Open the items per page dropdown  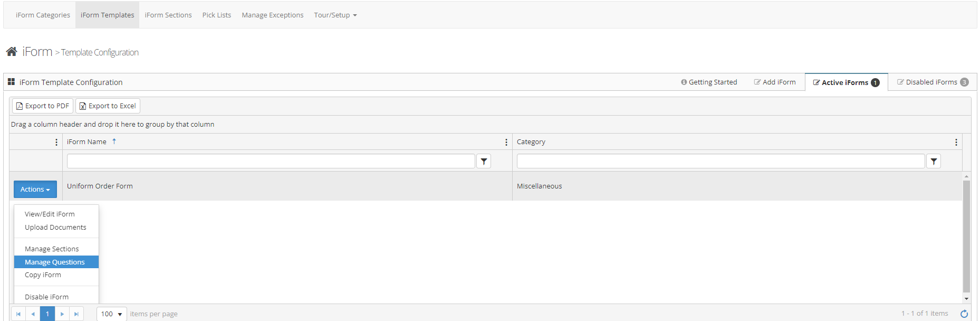(x=111, y=314)
